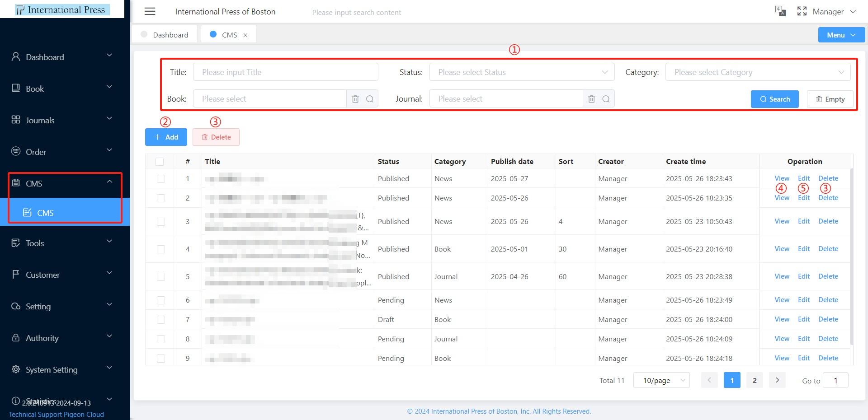Check the checkbox for row 7

161,320
